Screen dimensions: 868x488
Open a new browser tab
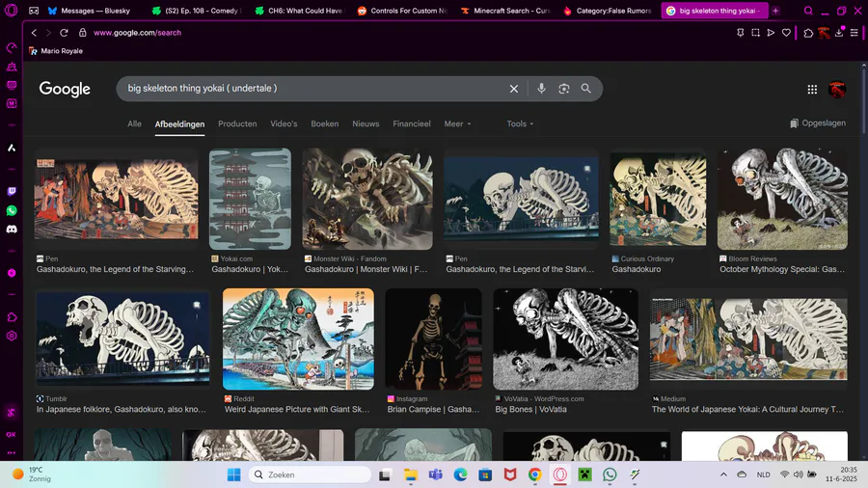775,11
